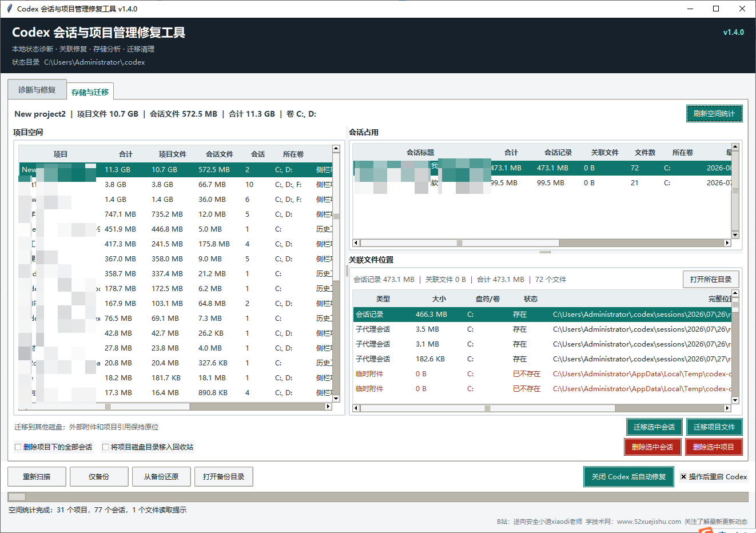Select project row showing 747.1 MB

pos(175,214)
